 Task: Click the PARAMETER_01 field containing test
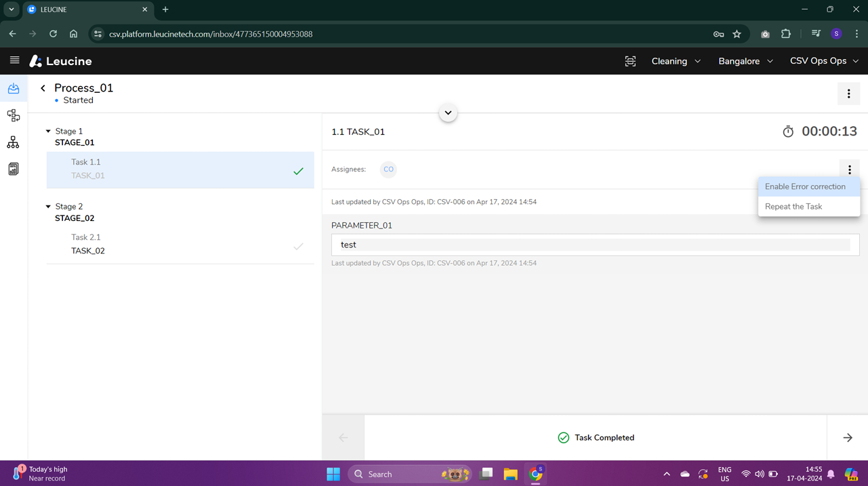[596, 245]
